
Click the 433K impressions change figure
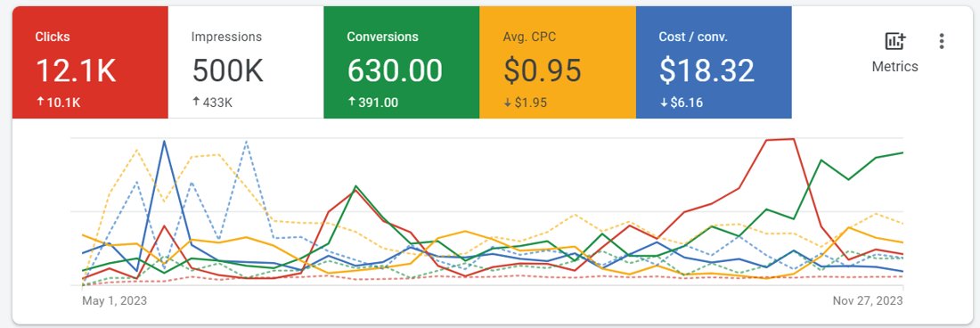(217, 102)
